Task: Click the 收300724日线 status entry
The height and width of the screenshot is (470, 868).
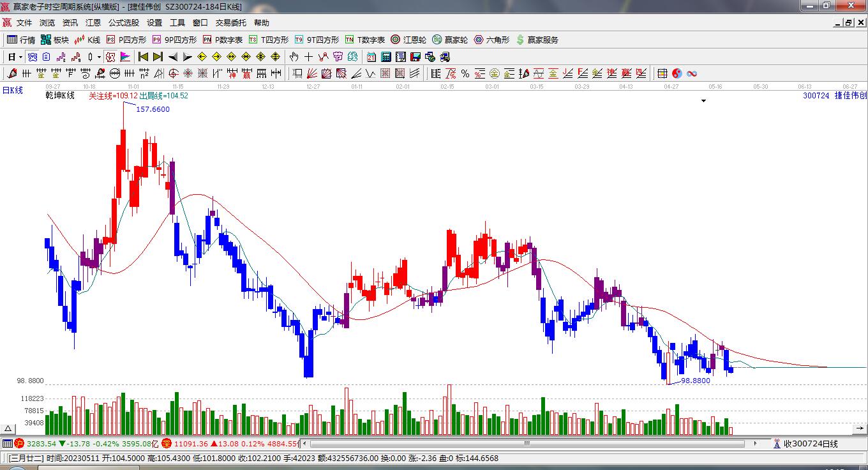Action: [806, 443]
